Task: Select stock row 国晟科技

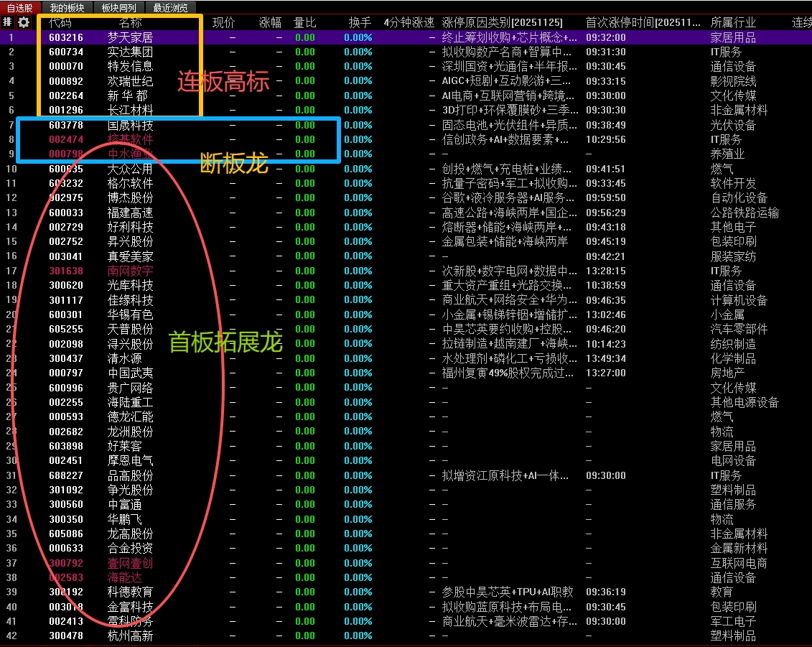Action: coord(406,125)
